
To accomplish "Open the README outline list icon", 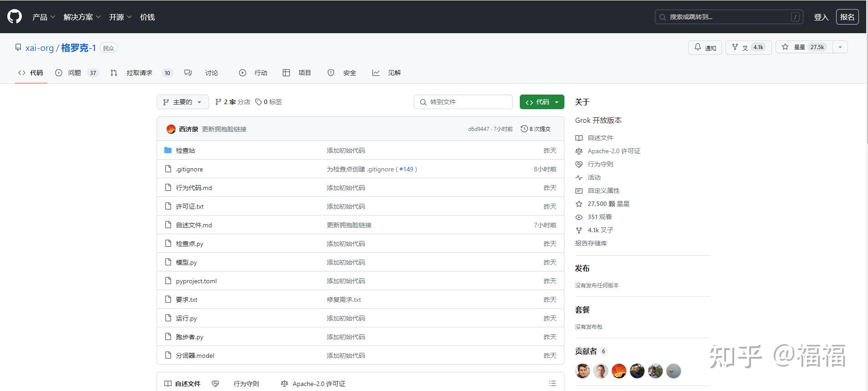I will [553, 383].
